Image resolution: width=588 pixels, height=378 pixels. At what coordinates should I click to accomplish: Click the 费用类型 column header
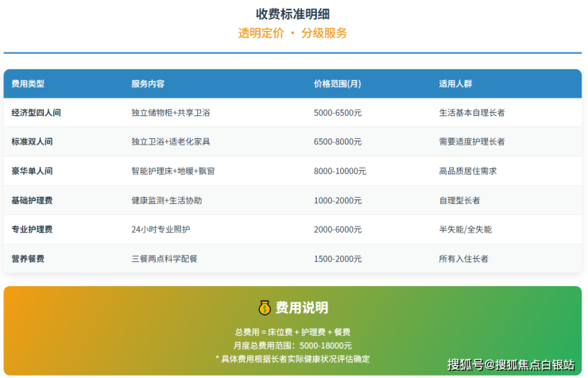(28, 83)
